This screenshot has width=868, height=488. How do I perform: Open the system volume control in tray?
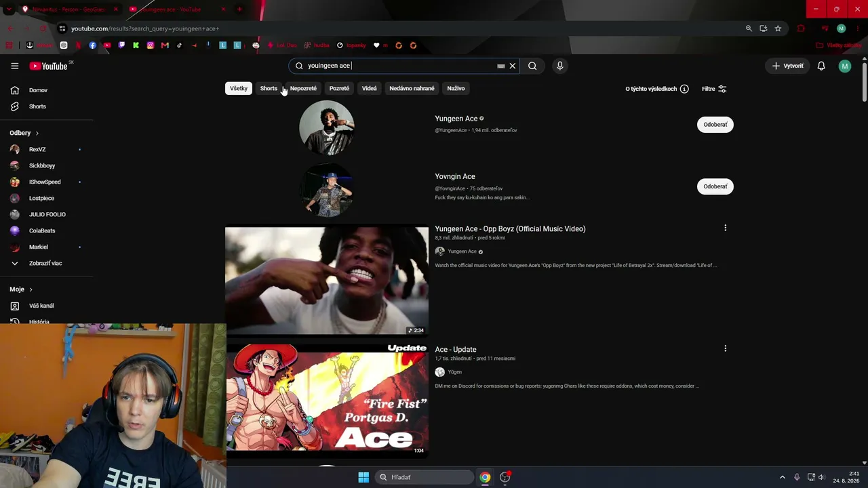[821, 477]
